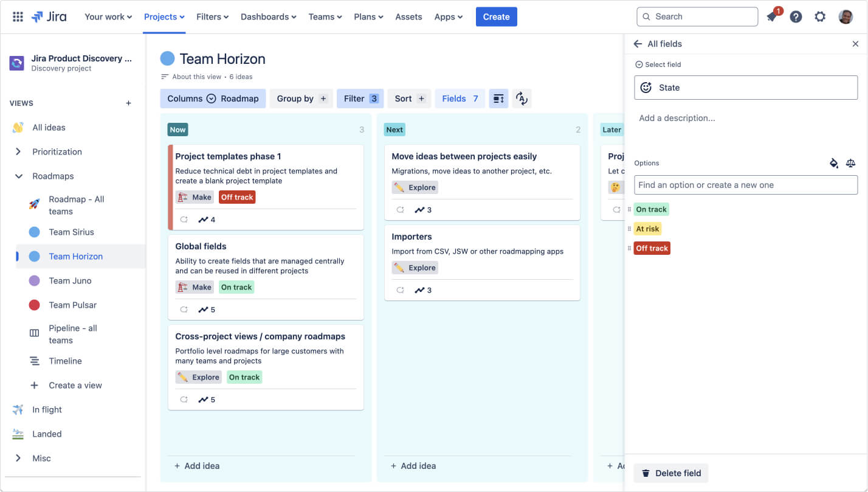
Task: Click the find an option input field
Action: [x=746, y=185]
